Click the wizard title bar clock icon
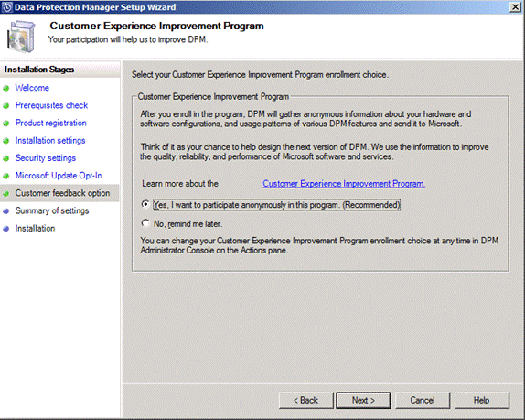 (x=6, y=7)
